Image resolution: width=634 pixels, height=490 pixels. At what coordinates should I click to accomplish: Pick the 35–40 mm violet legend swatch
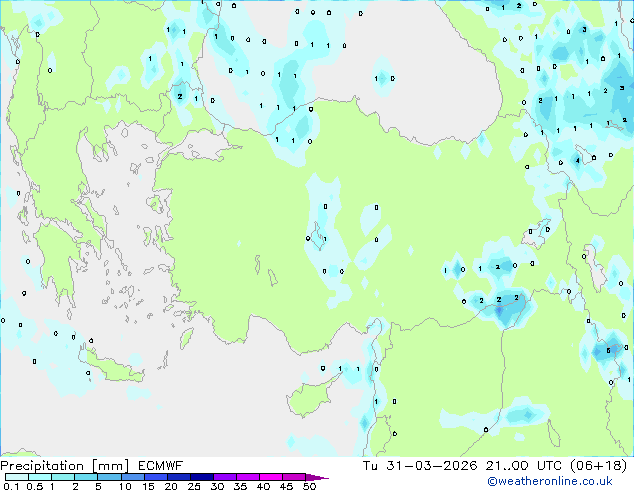[247, 477]
